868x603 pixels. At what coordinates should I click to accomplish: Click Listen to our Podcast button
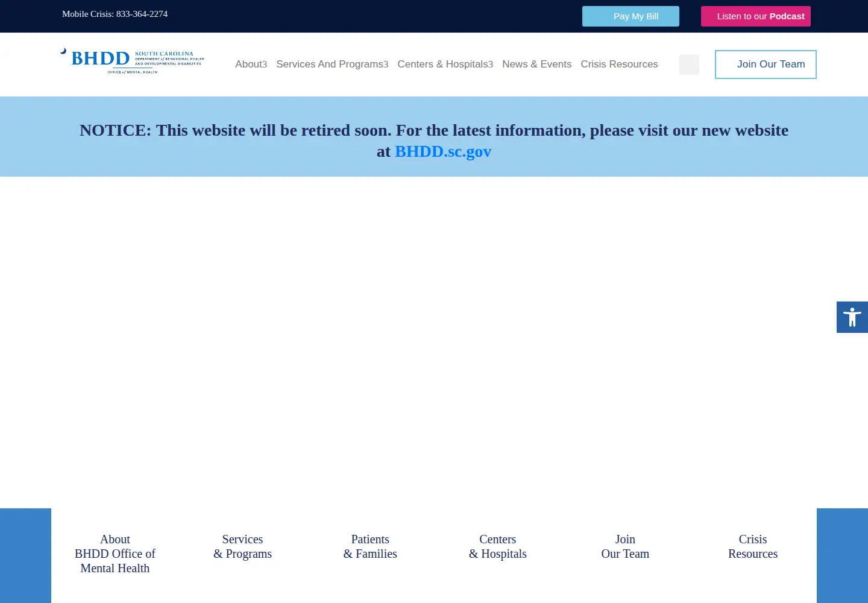[756, 16]
